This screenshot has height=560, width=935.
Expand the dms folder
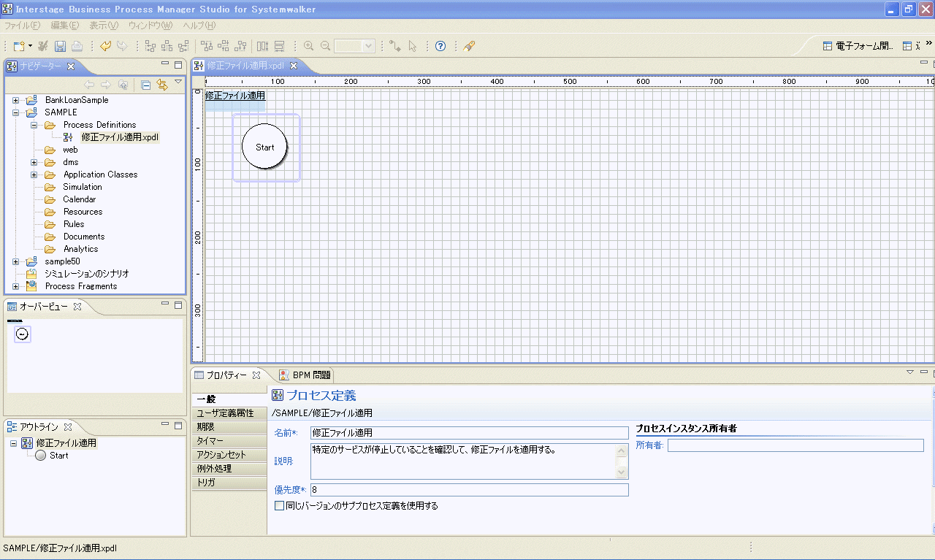34,162
